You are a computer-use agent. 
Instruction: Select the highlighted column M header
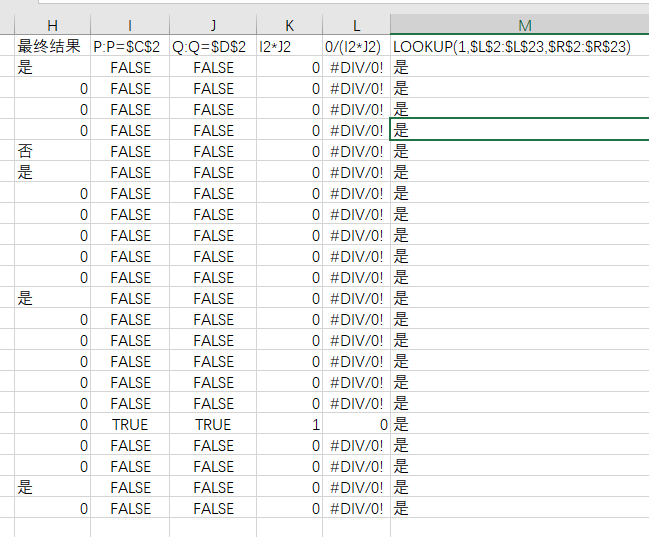tap(519, 25)
